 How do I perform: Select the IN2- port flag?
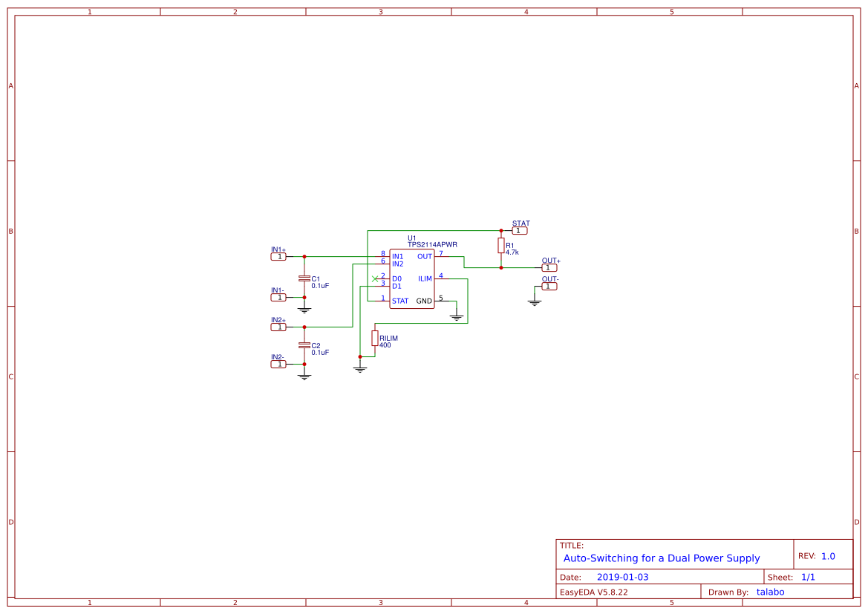(280, 363)
